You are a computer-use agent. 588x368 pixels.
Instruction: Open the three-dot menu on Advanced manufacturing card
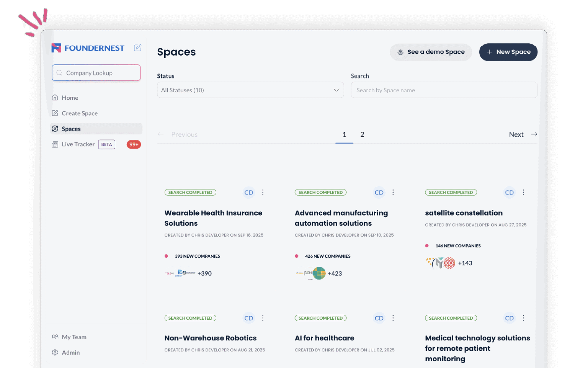pyautogui.click(x=393, y=192)
